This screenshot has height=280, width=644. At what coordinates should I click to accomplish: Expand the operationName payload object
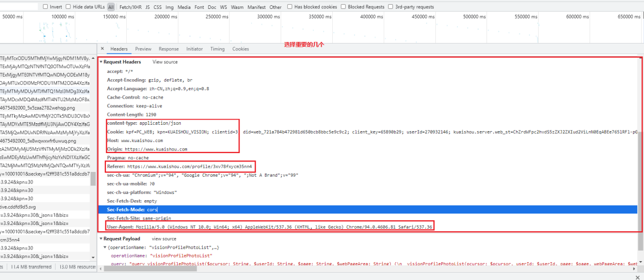(x=105, y=247)
